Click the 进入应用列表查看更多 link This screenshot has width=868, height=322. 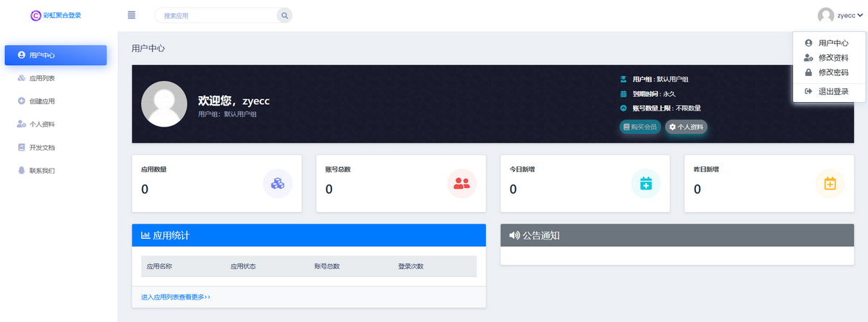click(x=176, y=297)
